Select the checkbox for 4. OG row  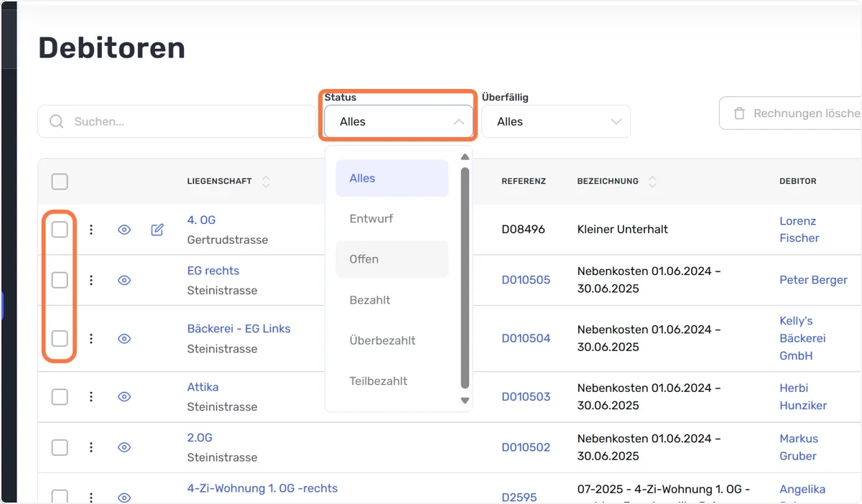point(60,230)
